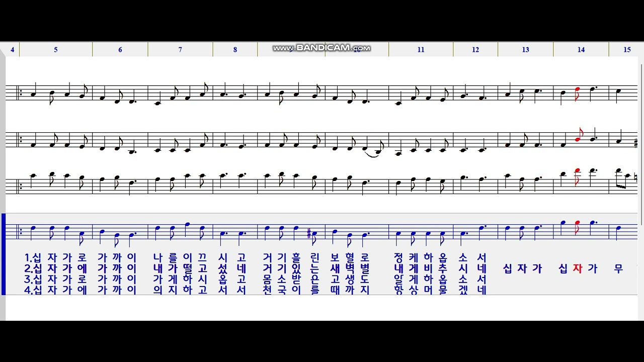The image size is (644, 362).
Task: Select the lyric syllable '섰' in verse 2
Action: point(222,268)
